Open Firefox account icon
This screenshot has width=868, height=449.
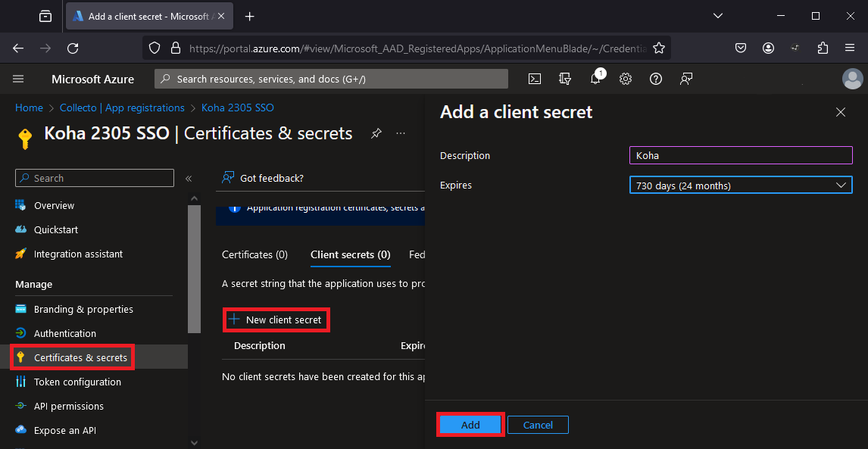768,48
